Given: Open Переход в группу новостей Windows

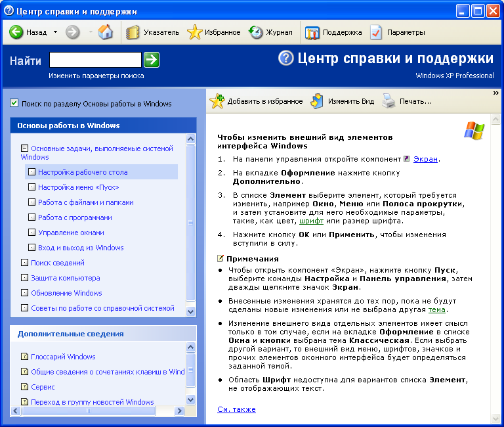Looking at the screenshot, I should (x=93, y=402).
